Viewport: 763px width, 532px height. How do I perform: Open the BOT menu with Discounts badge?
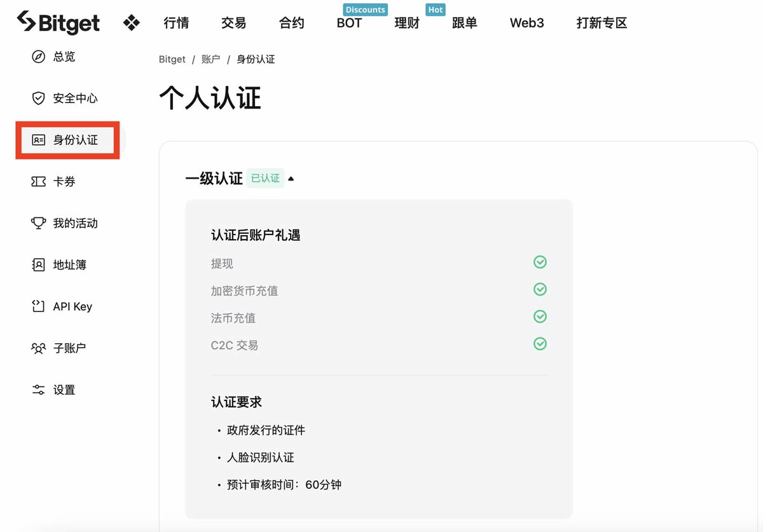pos(349,24)
